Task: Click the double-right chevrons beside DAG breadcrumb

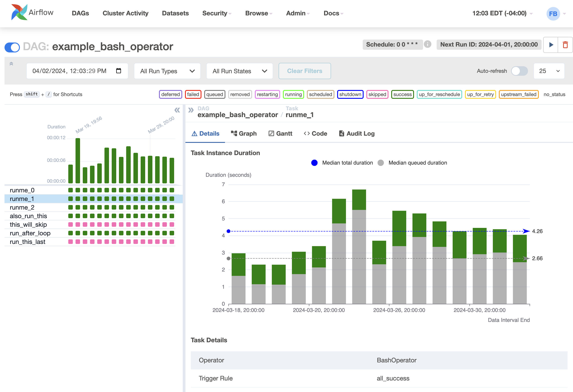Action: tap(191, 110)
